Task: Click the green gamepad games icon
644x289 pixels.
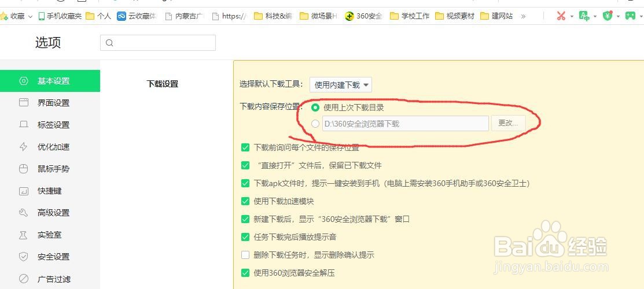Action: pyautogui.click(x=630, y=16)
